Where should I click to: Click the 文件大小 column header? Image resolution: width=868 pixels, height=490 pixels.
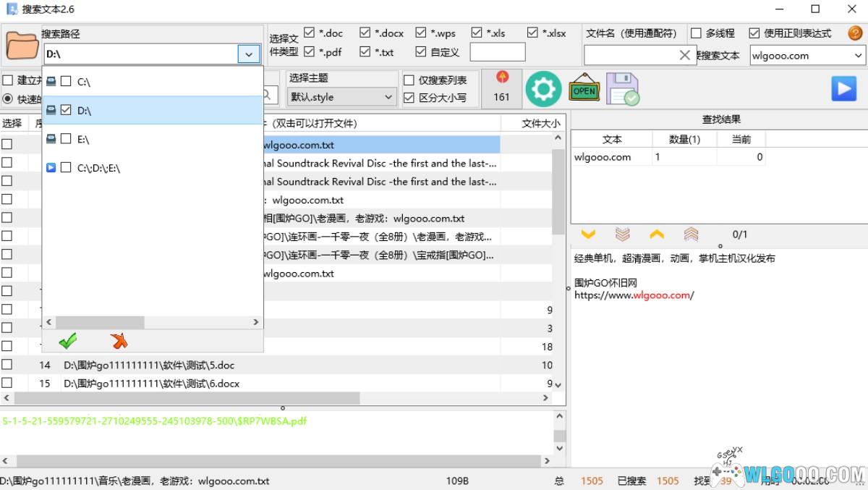(x=540, y=124)
